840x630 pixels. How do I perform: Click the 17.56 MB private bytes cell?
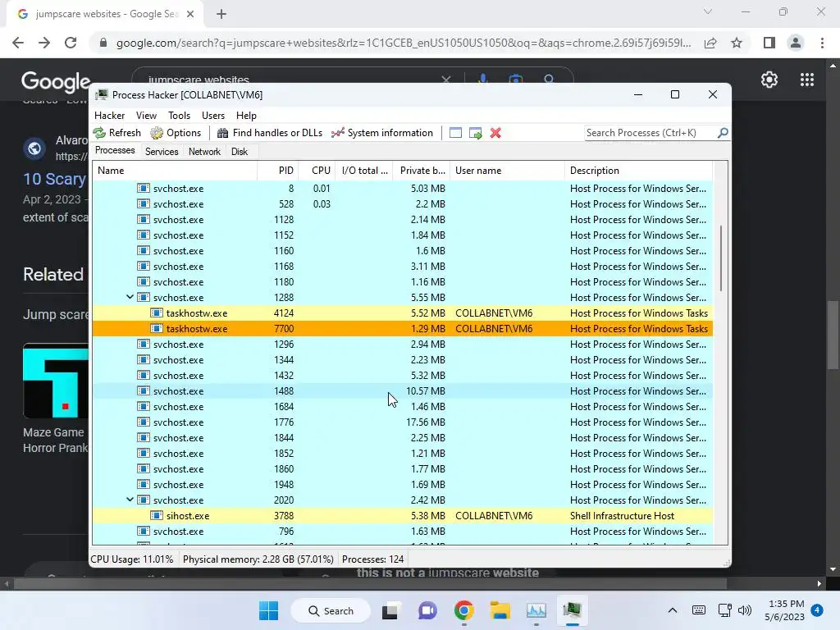[426, 422]
